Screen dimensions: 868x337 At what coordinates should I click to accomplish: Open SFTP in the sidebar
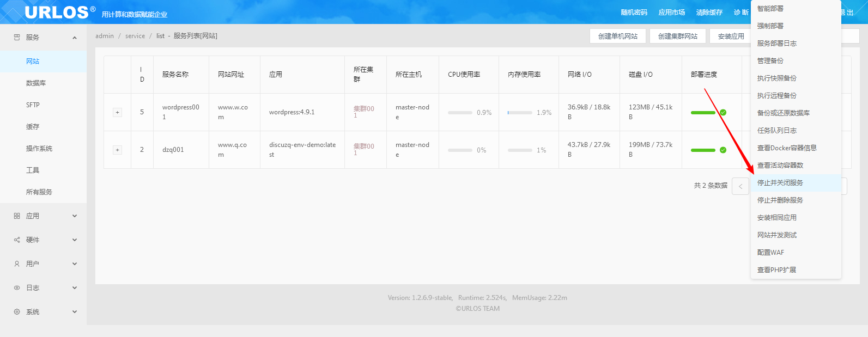point(43,105)
